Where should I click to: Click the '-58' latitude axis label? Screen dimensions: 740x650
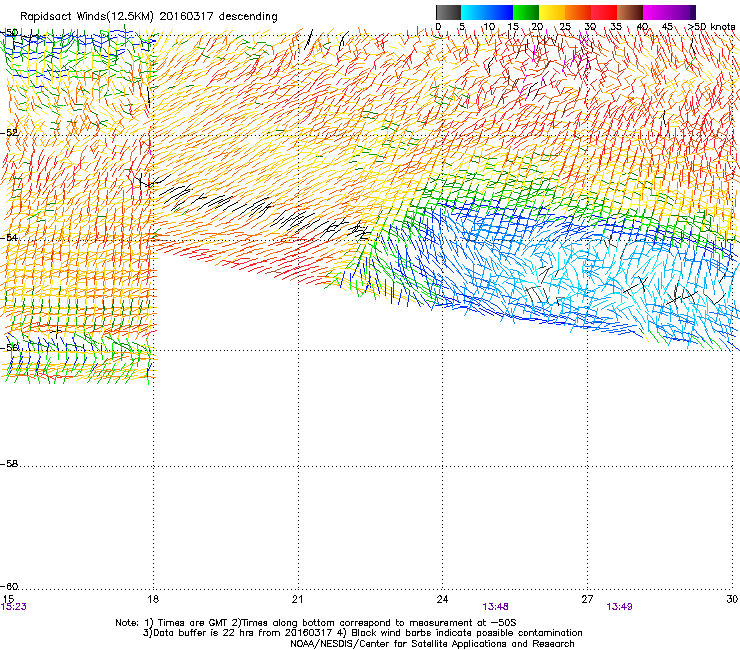[x=9, y=464]
